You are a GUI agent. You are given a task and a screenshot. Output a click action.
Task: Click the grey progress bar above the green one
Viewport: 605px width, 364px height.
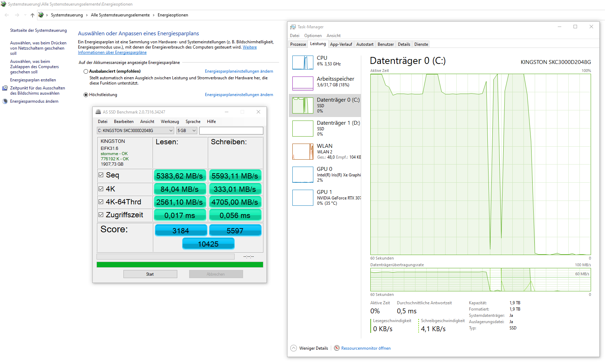click(x=165, y=256)
